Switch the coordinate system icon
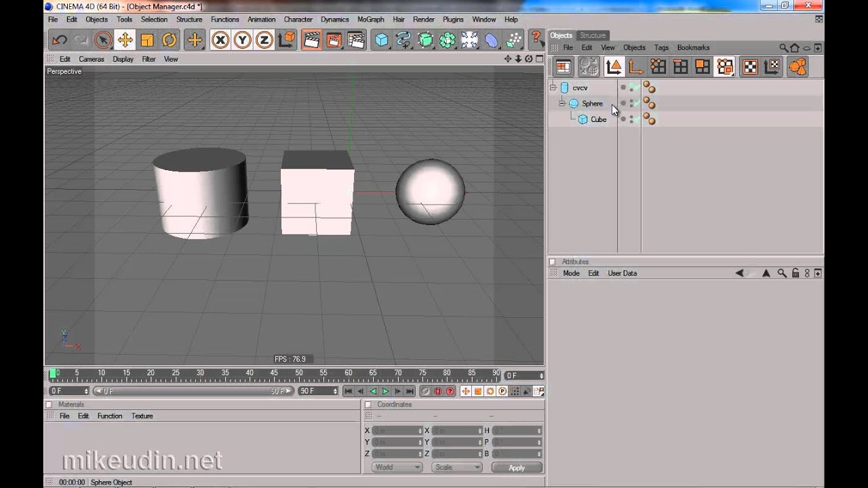This screenshot has width=868, height=488. tap(287, 40)
